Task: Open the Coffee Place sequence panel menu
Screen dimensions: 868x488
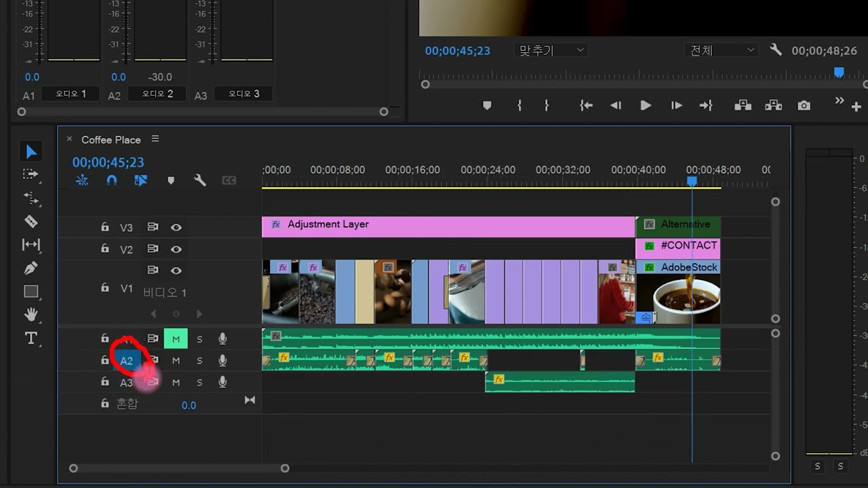Action: click(155, 139)
